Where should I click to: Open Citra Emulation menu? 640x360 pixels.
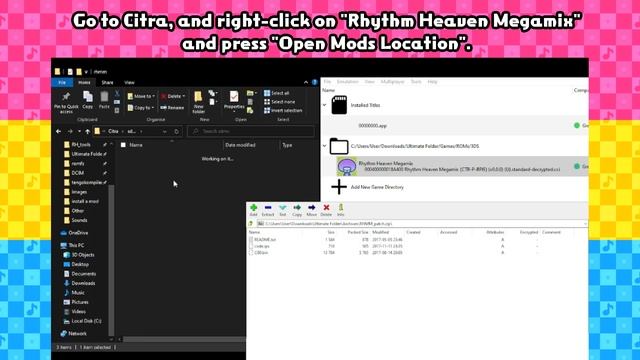pos(347,82)
